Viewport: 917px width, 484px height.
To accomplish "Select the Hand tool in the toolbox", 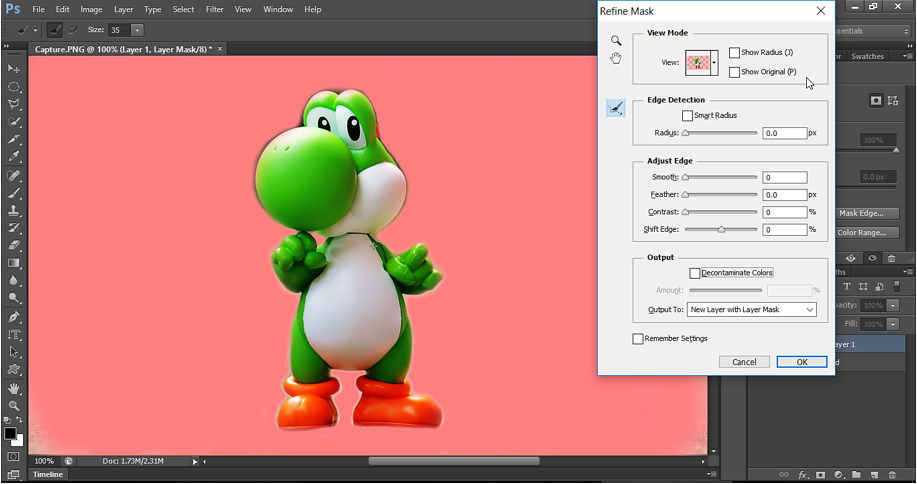I will [x=13, y=388].
